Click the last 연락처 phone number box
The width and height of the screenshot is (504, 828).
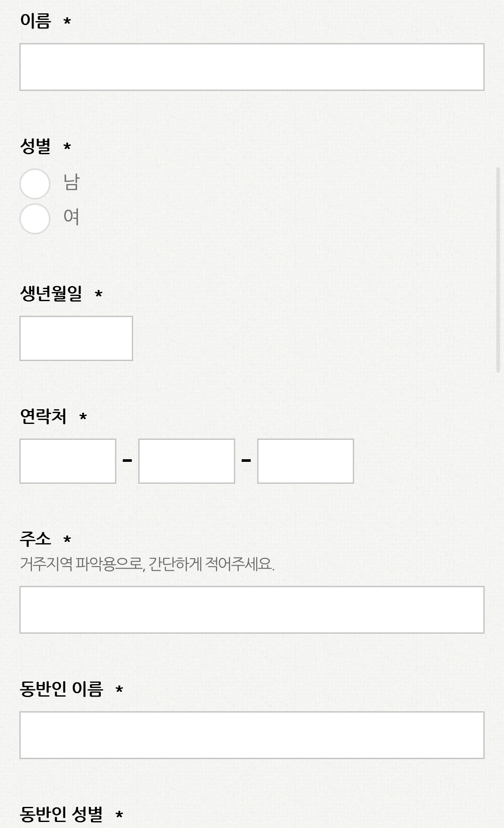(305, 461)
